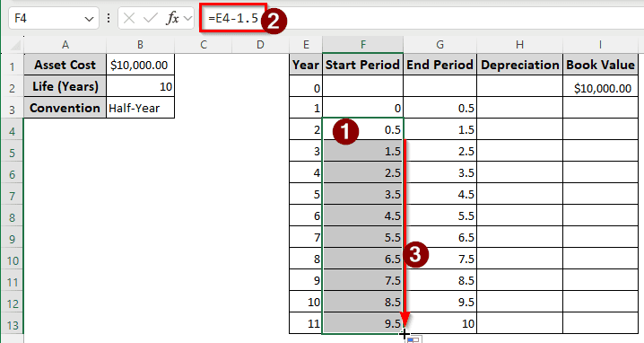
Task: Click the Cancel (X) formula icon
Action: (129, 18)
